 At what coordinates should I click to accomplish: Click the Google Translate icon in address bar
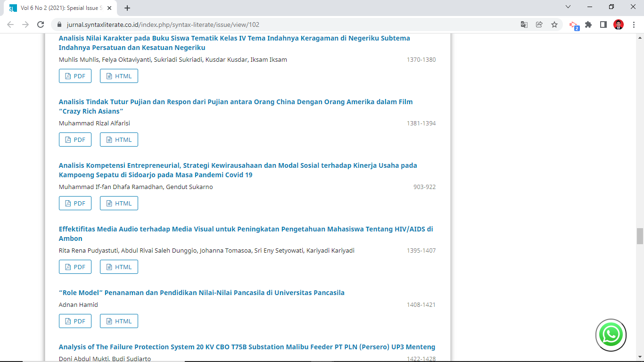coord(524,25)
